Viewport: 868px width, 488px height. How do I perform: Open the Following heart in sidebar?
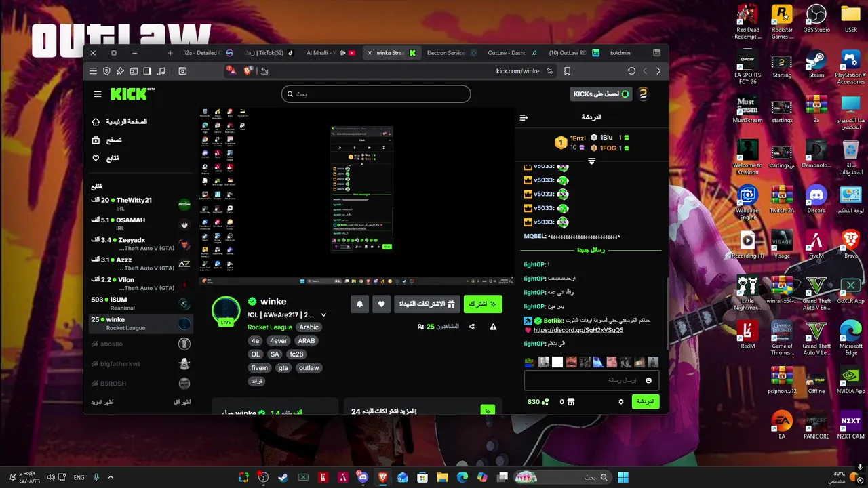coord(96,158)
